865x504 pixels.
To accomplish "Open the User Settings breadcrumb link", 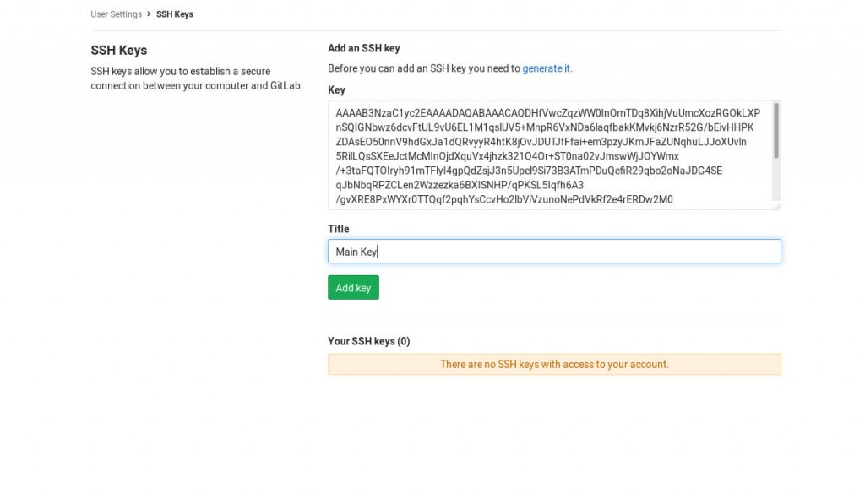I will click(x=116, y=14).
